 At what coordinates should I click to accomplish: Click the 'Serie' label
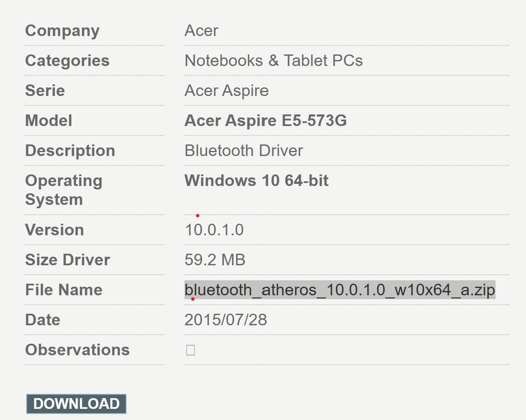45,90
